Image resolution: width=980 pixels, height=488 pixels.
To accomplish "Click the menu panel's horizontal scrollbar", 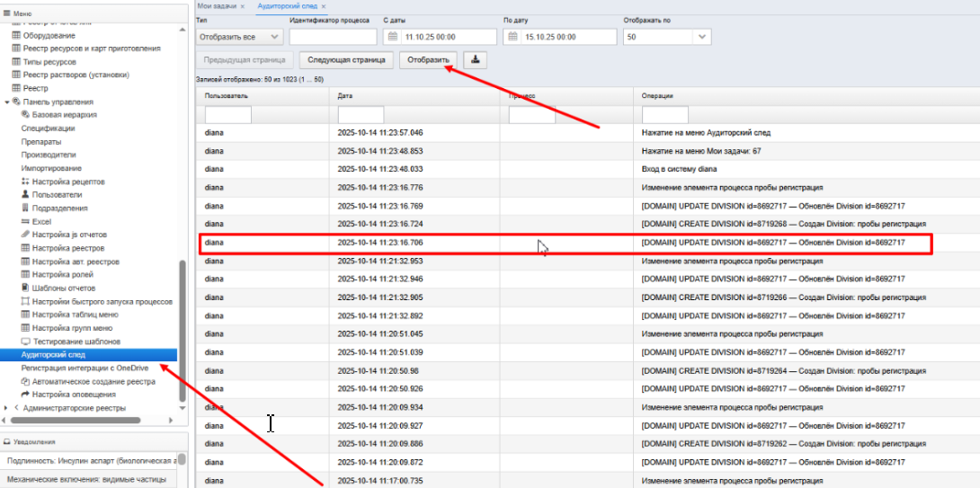I will pyautogui.click(x=86, y=421).
